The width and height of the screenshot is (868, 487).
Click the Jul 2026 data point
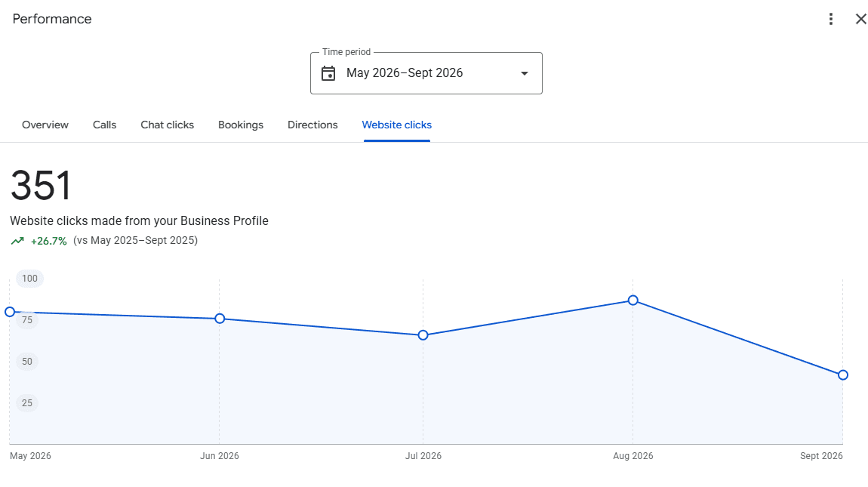[x=423, y=335]
